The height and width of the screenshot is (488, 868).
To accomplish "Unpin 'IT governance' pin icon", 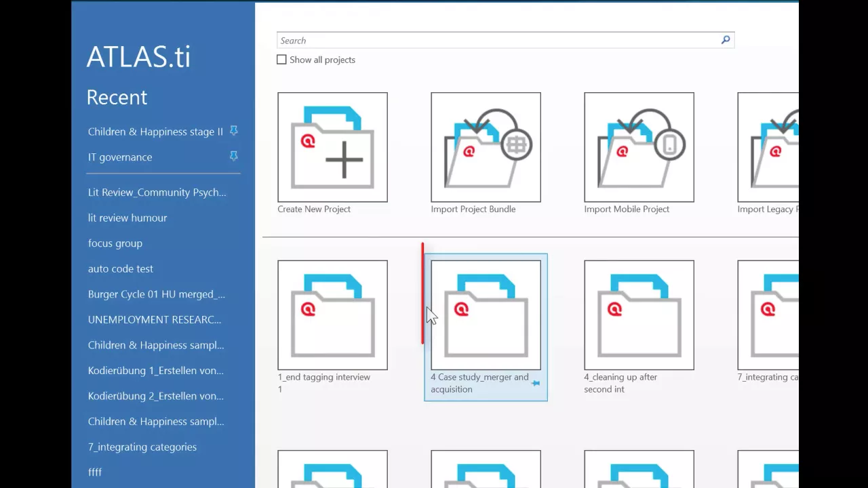I will (234, 156).
